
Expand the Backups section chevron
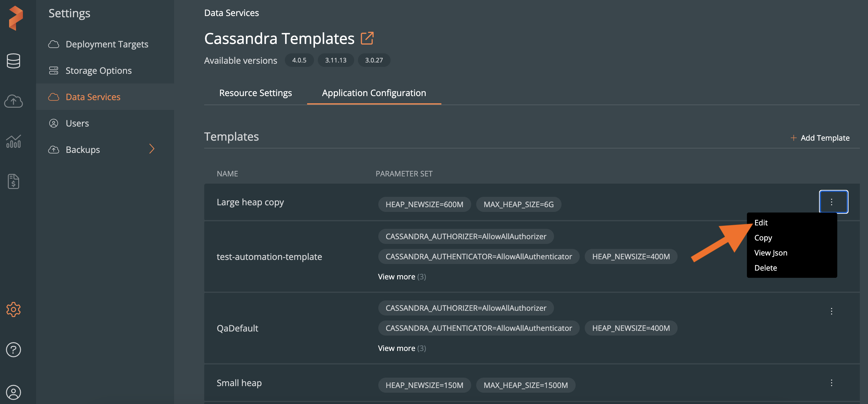(152, 148)
